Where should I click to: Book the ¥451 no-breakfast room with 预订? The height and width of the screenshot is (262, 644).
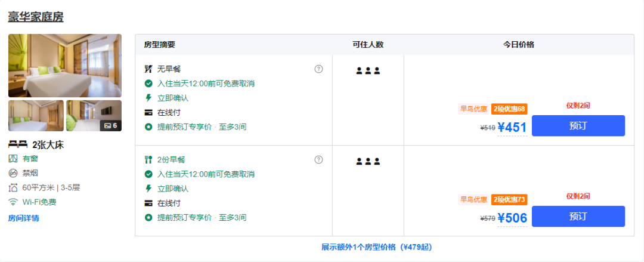click(578, 125)
